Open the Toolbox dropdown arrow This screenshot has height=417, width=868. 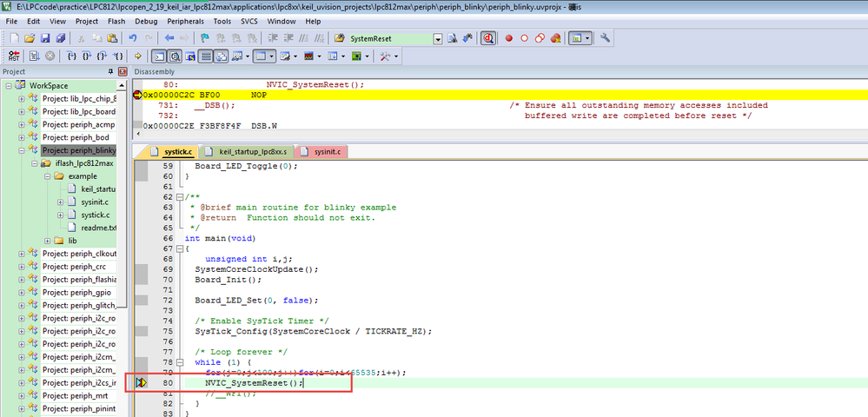396,56
